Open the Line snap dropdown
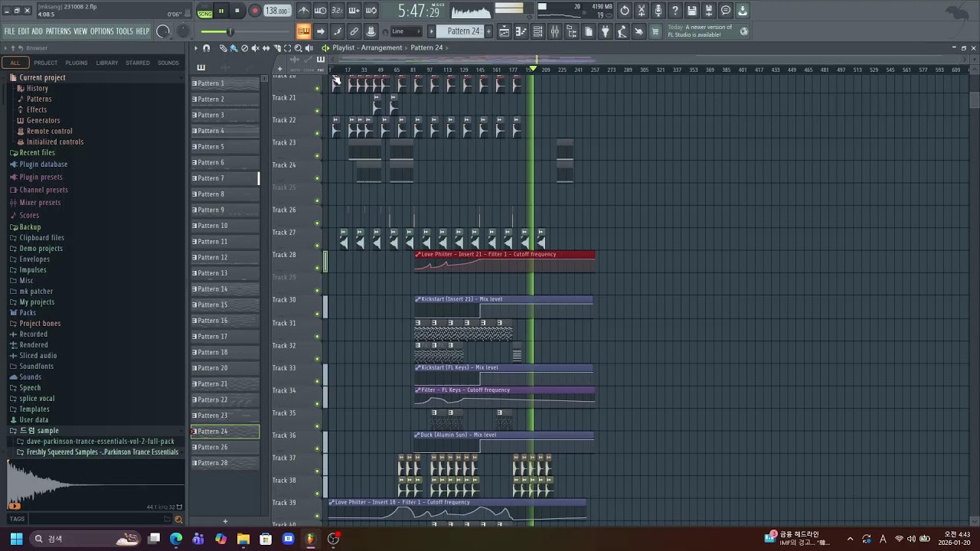The width and height of the screenshot is (980, 551). pos(406,31)
